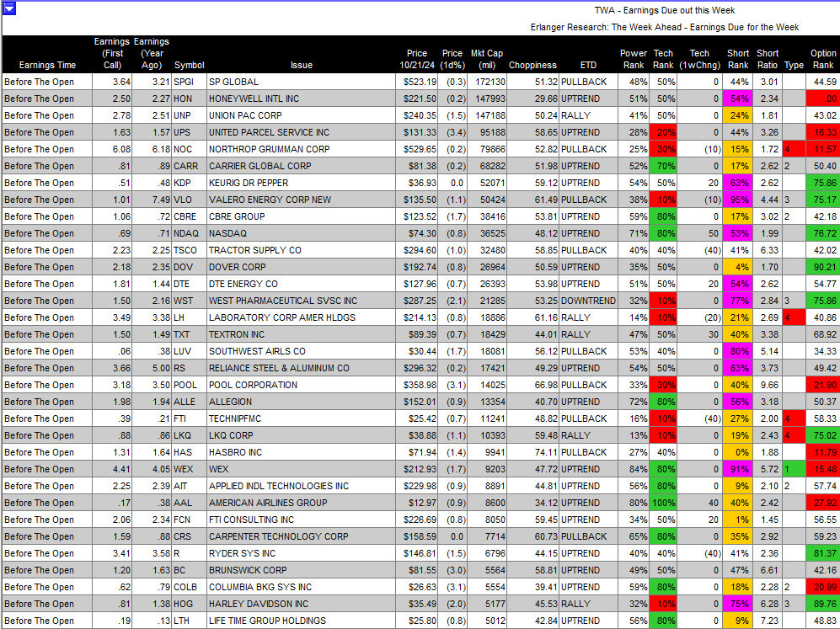Click Short Ratio column header
The image size is (840, 629).
[x=768, y=59]
